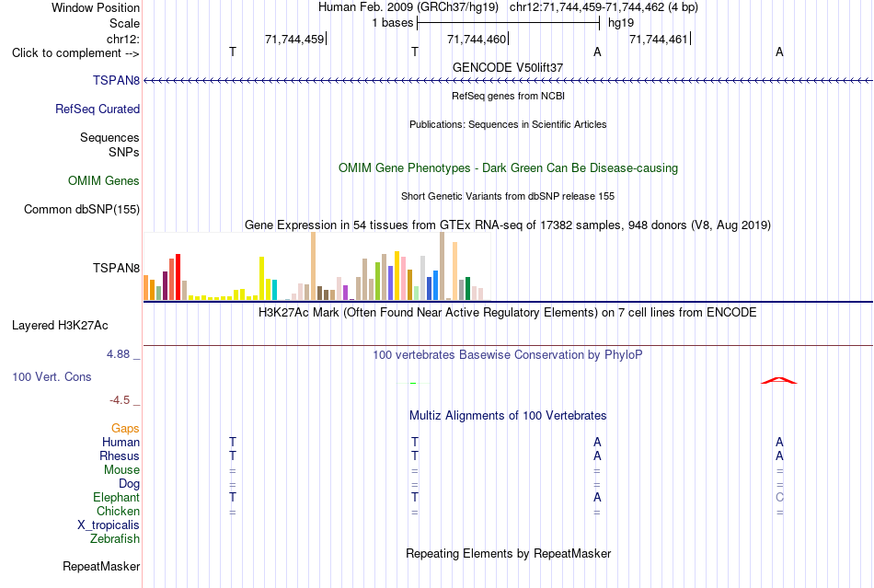Click the Gene Expression in 54 tissues title
The image size is (874, 588).
coord(508,225)
